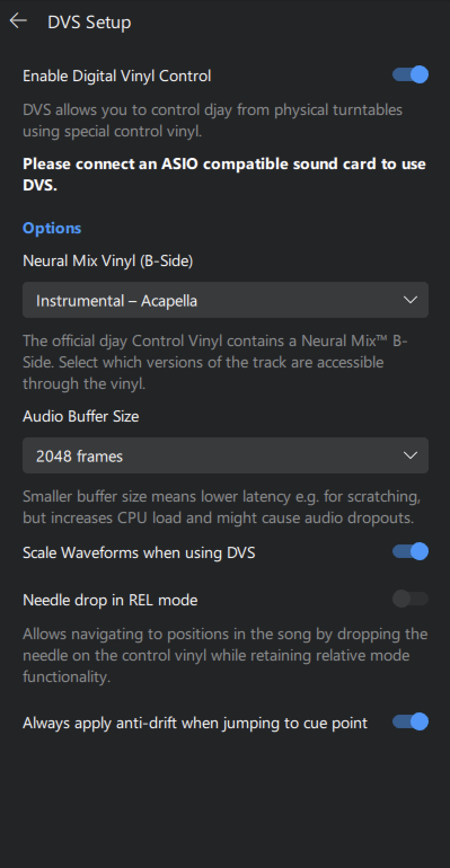The width and height of the screenshot is (450, 868).
Task: Turn off Scale Waveforms when using DVS
Action: pos(409,552)
